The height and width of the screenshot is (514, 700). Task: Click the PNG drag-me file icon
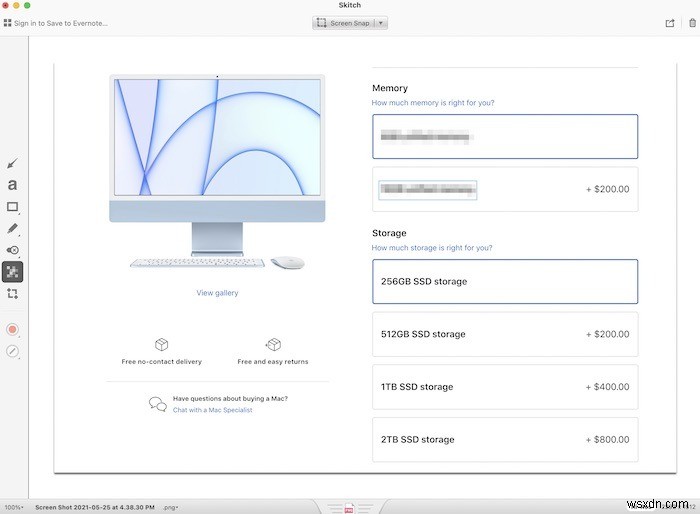[349, 508]
